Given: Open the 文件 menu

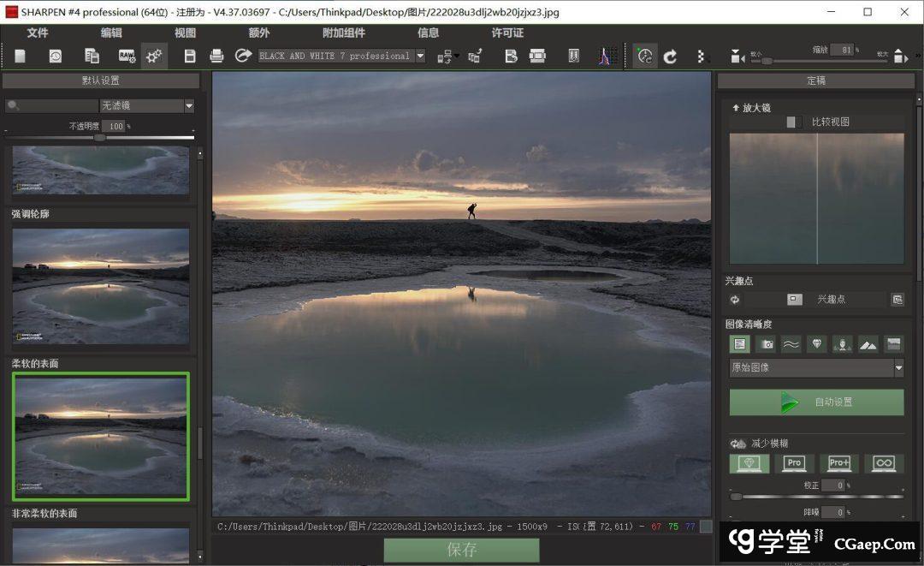Looking at the screenshot, I should [38, 33].
